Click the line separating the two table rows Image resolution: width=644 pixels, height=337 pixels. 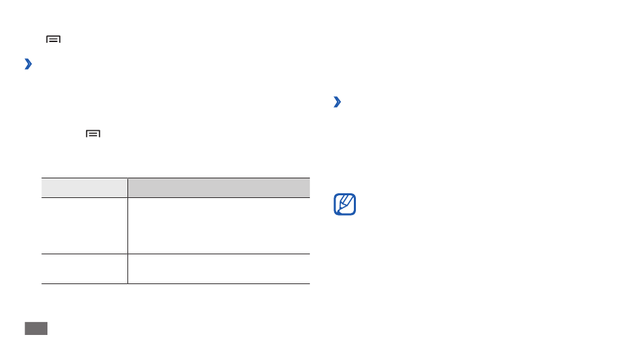pos(176,254)
